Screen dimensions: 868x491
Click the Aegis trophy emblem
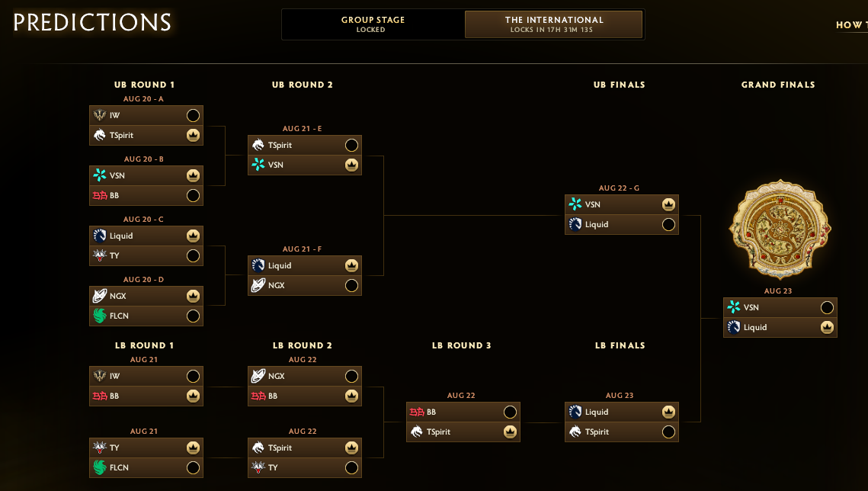tap(780, 229)
